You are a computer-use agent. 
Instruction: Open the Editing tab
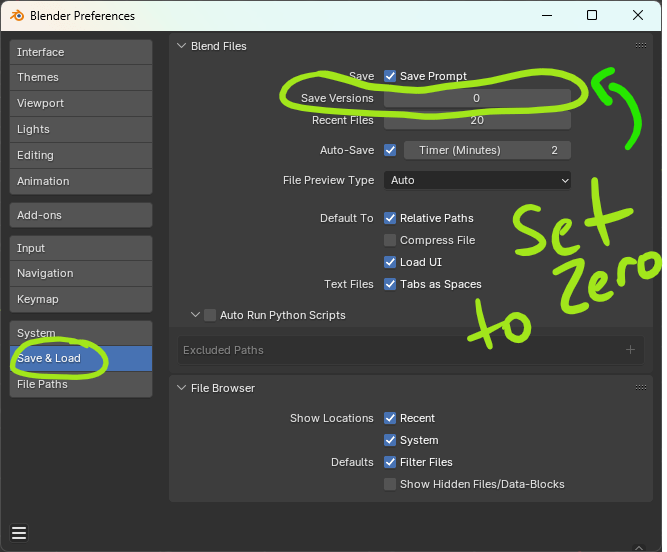coord(81,155)
